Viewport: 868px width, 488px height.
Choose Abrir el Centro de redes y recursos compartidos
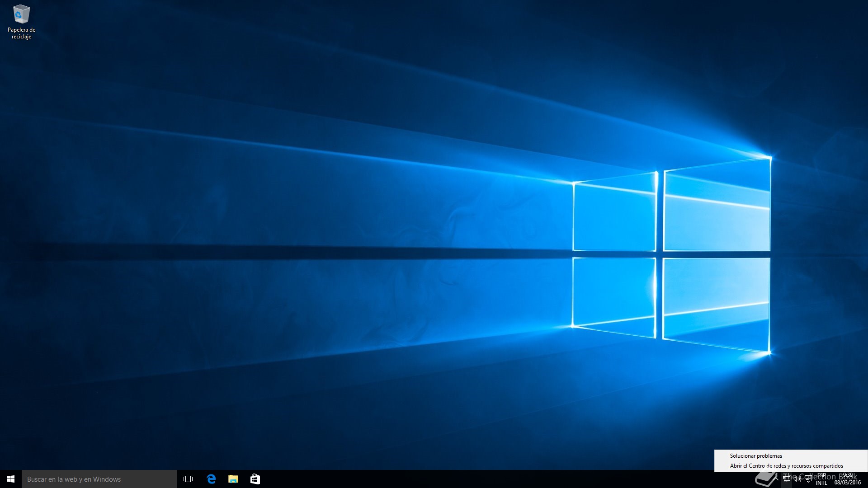(786, 466)
